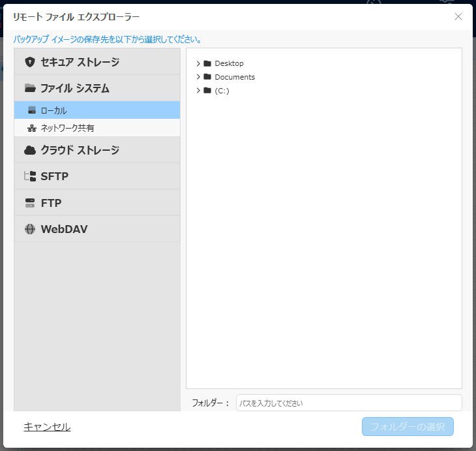
Task: Click the cloud icon for クラウド ストレージ
Action: [x=30, y=150]
